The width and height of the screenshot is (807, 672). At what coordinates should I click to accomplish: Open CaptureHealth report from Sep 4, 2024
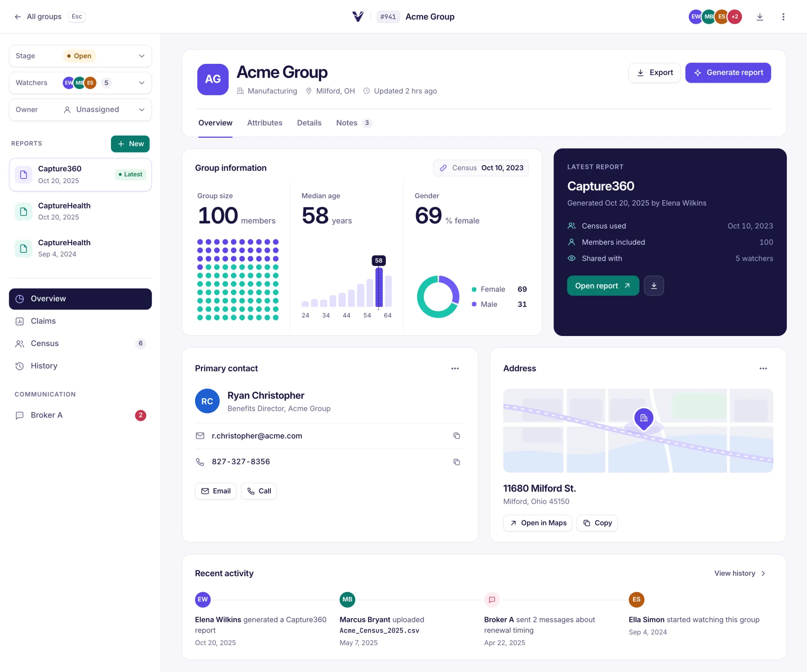tap(80, 248)
